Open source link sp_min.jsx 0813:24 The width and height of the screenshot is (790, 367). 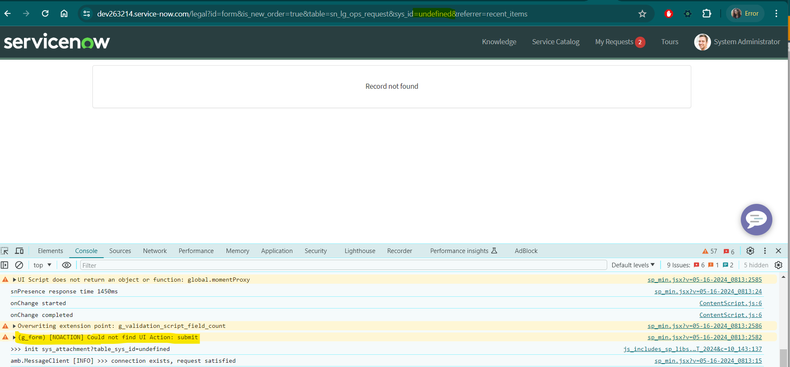(x=708, y=291)
